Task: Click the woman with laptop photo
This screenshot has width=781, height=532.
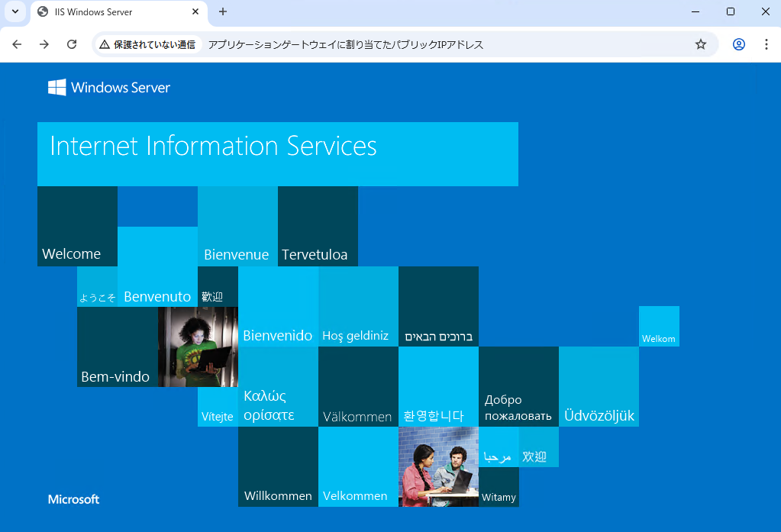Action: click(x=198, y=347)
